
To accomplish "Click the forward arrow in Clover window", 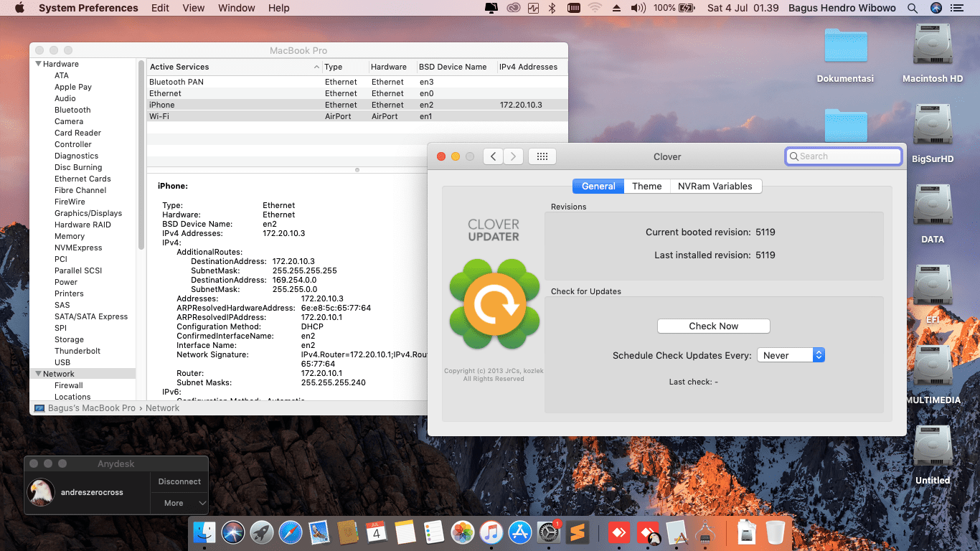I will pos(513,156).
